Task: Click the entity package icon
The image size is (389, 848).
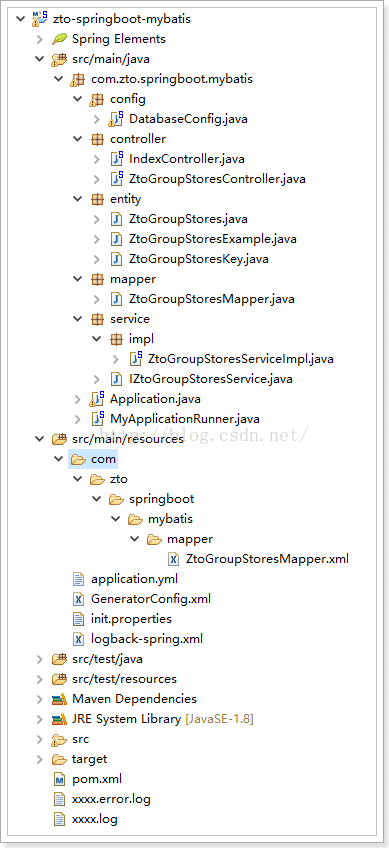Action: click(x=97, y=199)
